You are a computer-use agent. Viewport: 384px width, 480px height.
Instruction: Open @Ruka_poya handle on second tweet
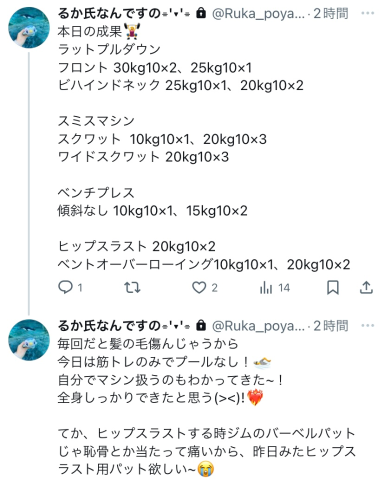(258, 326)
